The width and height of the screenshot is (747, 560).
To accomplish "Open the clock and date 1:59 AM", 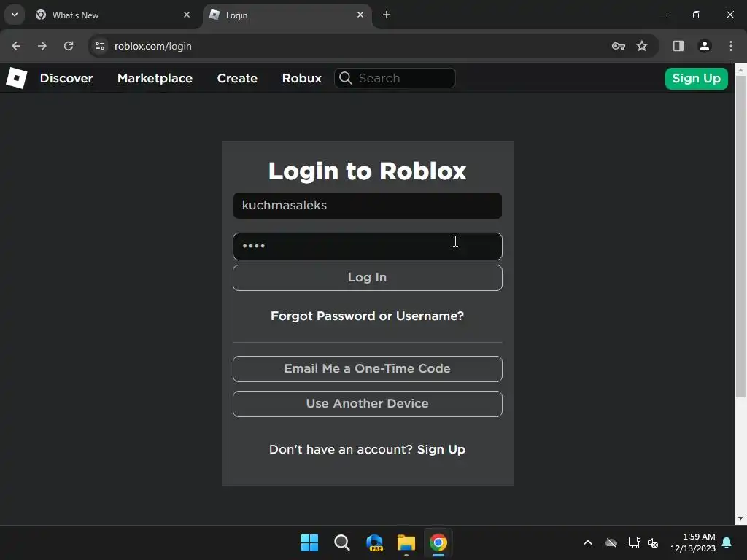I will 693,542.
